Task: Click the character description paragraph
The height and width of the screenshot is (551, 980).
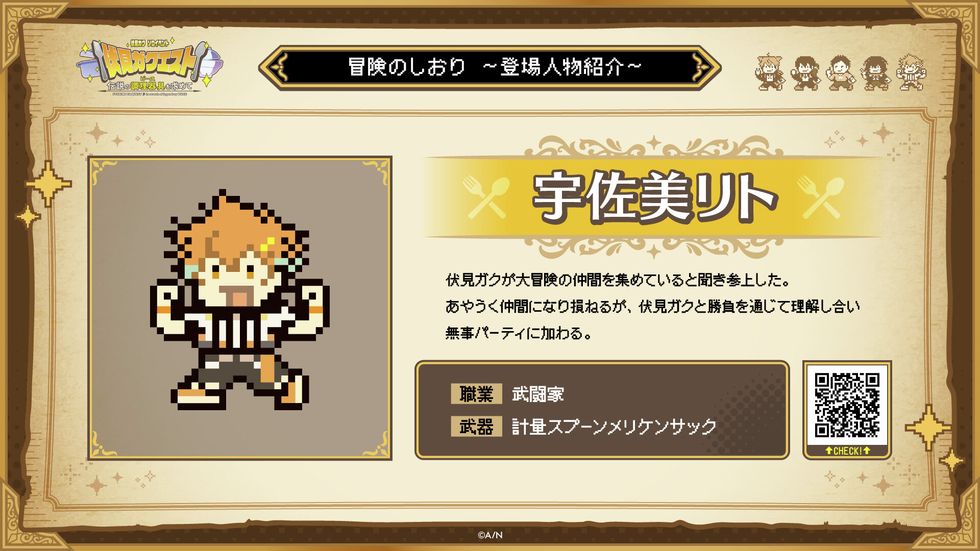Action: (x=652, y=306)
